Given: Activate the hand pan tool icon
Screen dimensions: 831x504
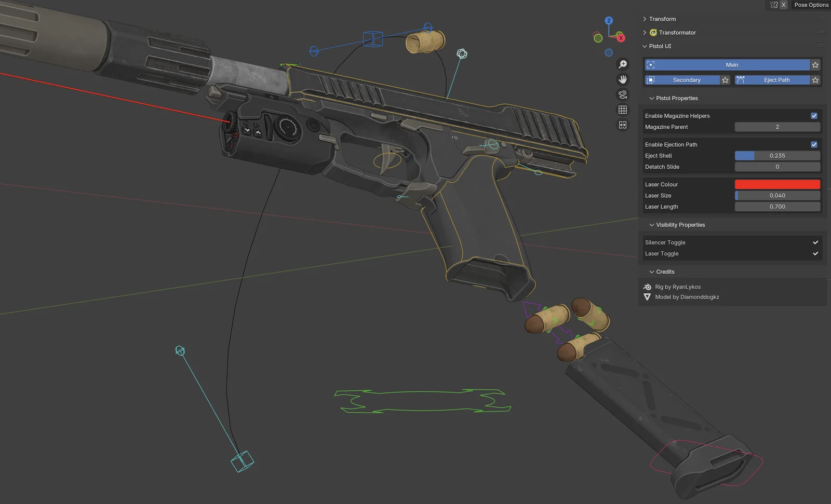Looking at the screenshot, I should [623, 79].
